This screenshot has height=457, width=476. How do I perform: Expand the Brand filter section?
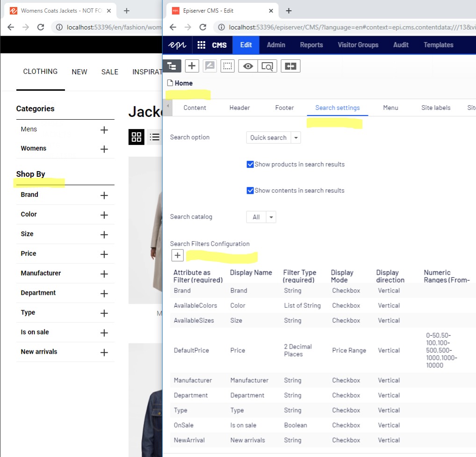[x=104, y=195]
